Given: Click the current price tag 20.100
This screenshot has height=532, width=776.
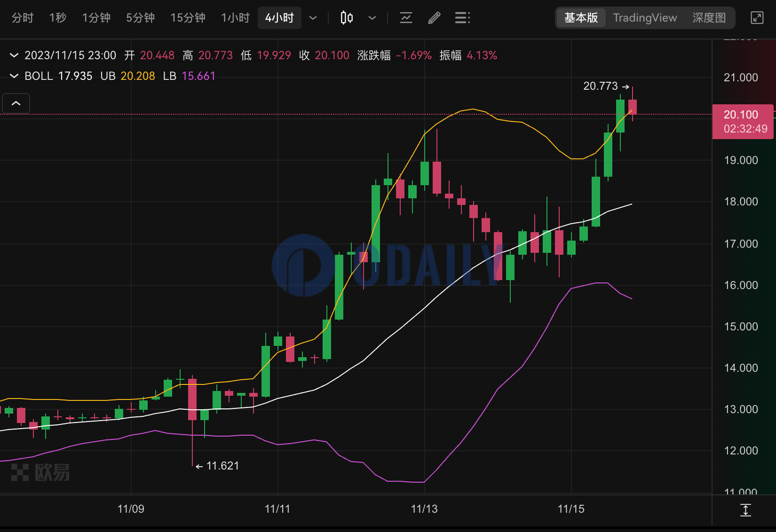Looking at the screenshot, I should point(743,122).
